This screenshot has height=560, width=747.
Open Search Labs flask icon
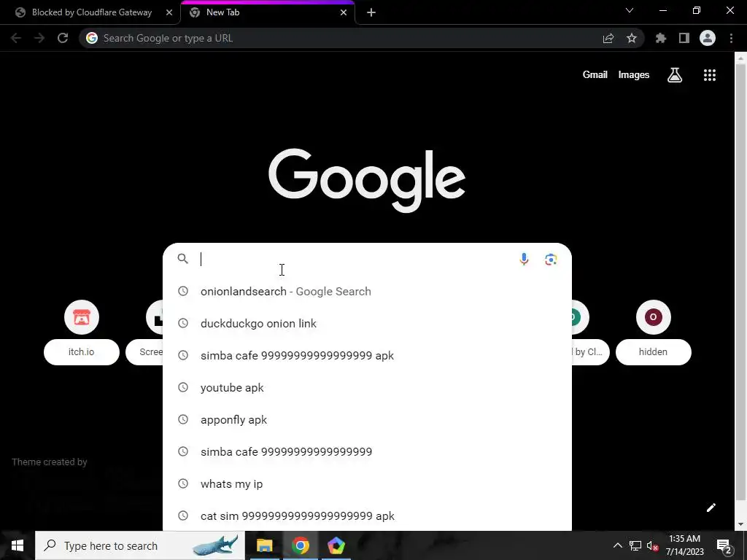675,75
